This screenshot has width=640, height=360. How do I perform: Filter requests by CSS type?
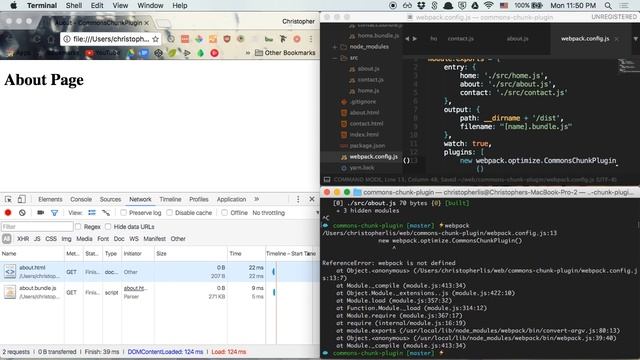point(51,239)
